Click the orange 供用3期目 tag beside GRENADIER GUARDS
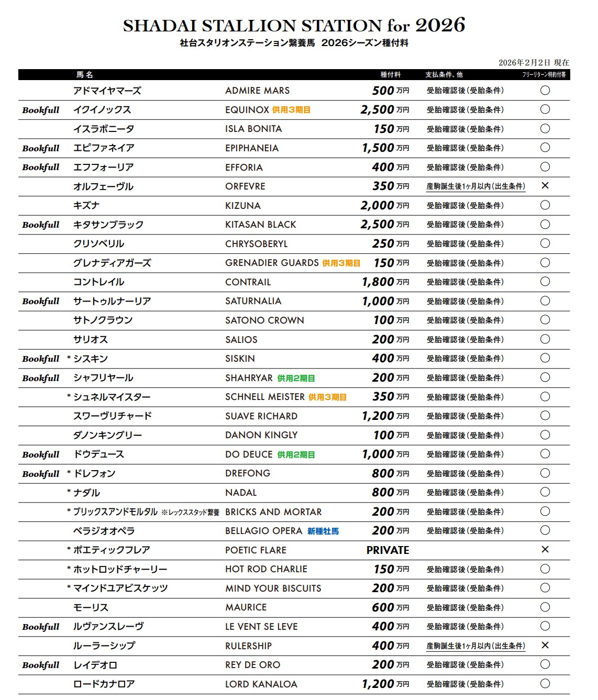Image resolution: width=598 pixels, height=700 pixels. [341, 263]
